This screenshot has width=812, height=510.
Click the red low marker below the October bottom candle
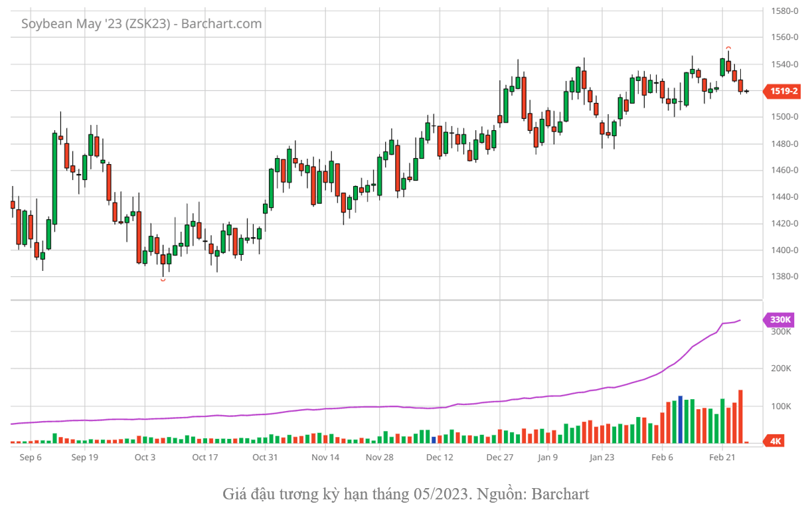click(163, 280)
